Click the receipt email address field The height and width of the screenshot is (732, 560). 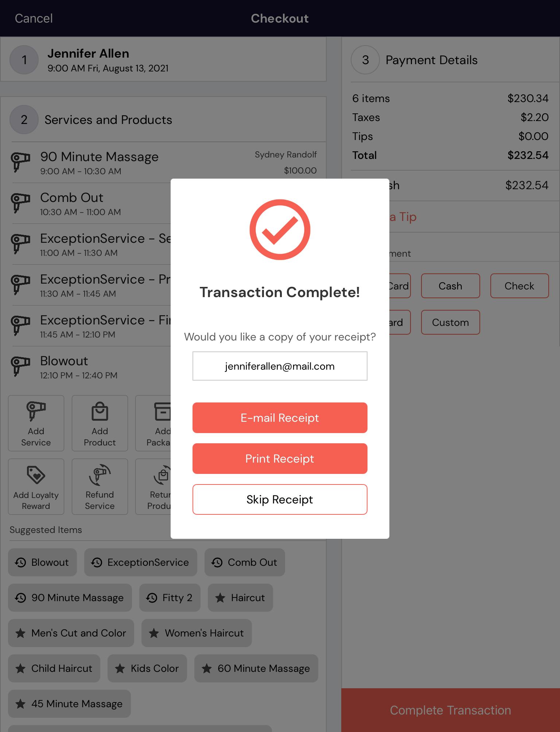tap(280, 366)
